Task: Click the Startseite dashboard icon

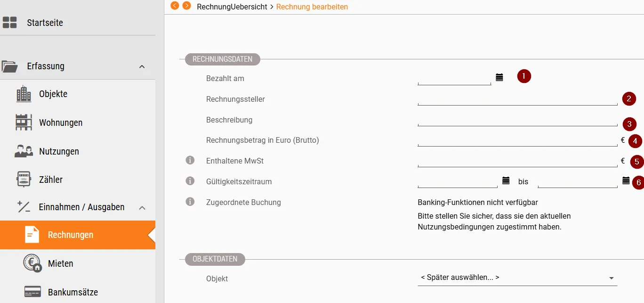Action: (10, 23)
